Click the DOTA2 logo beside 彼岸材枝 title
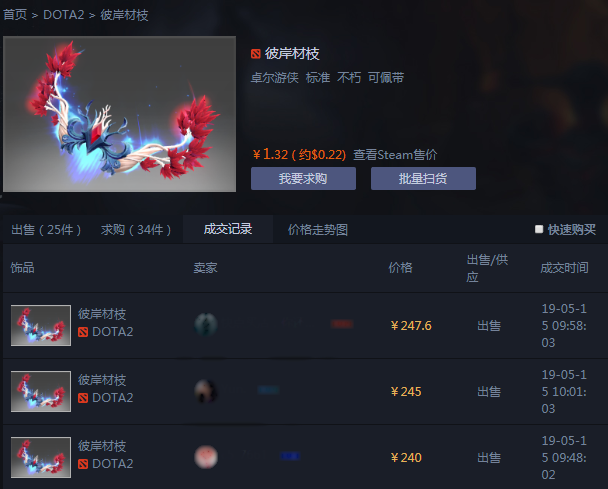This screenshot has width=608, height=489. [256, 54]
